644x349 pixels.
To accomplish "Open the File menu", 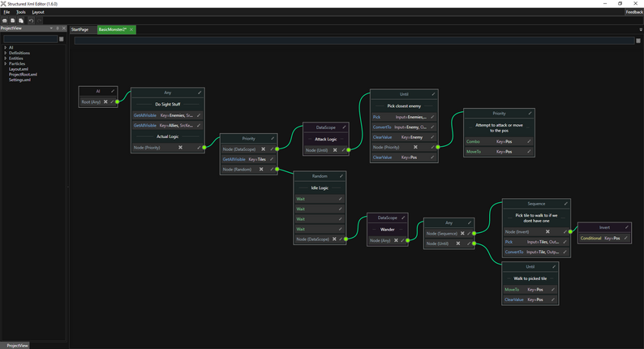I will point(6,12).
